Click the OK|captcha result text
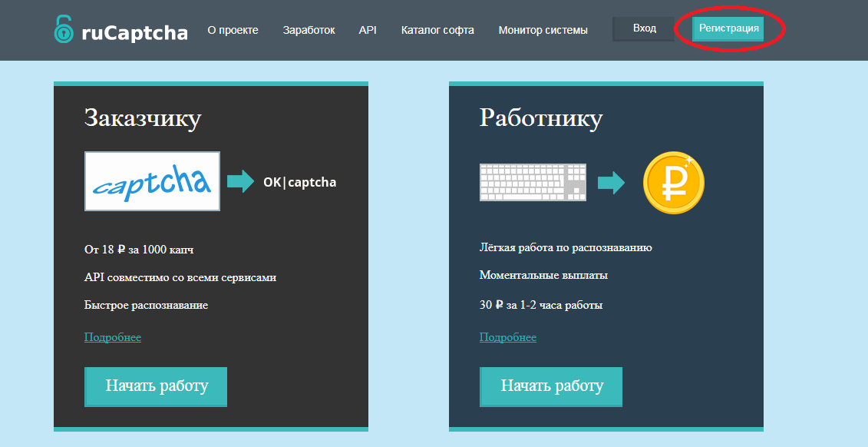Image resolution: width=868 pixels, height=447 pixels. 299,183
